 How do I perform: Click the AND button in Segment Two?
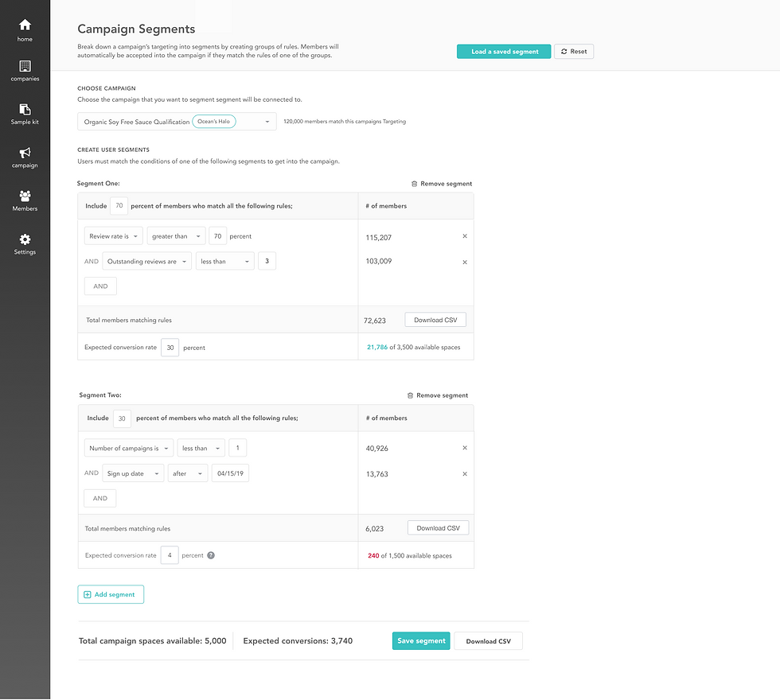tap(100, 498)
